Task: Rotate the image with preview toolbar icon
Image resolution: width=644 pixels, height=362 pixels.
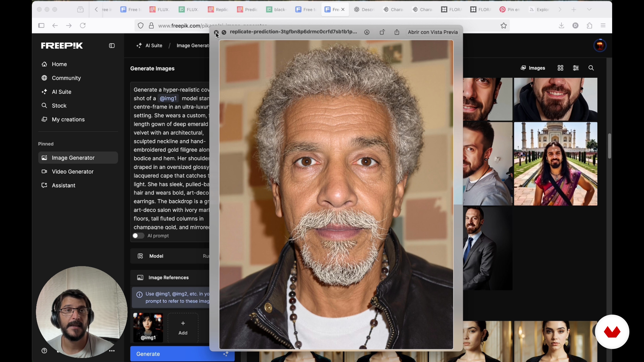Action: pyautogui.click(x=382, y=32)
